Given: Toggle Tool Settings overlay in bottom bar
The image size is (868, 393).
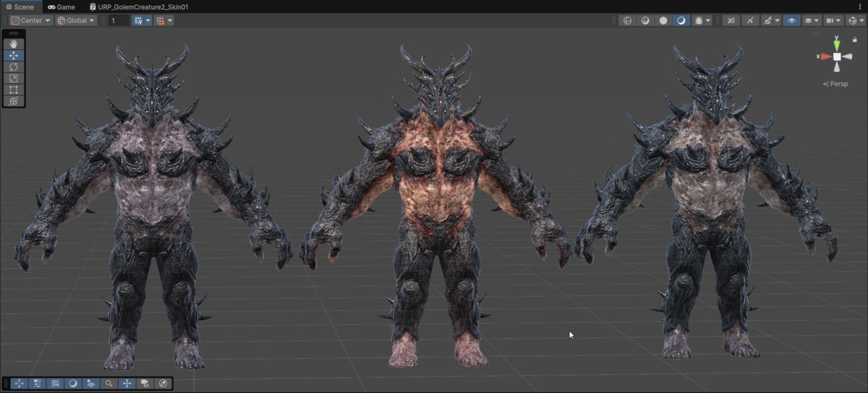Looking at the screenshot, I should pos(37,384).
